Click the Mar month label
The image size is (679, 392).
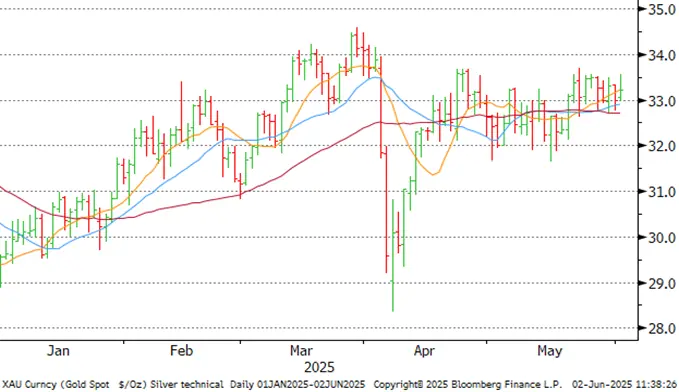[x=301, y=350]
